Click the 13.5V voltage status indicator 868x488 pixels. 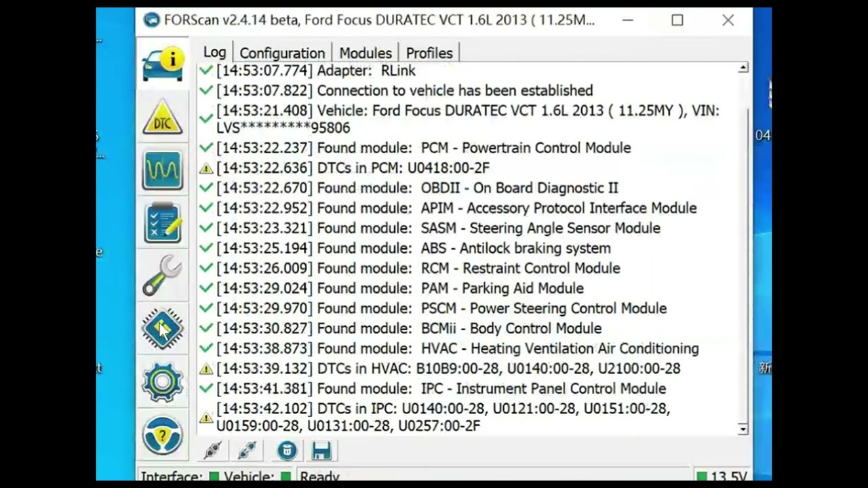(722, 476)
